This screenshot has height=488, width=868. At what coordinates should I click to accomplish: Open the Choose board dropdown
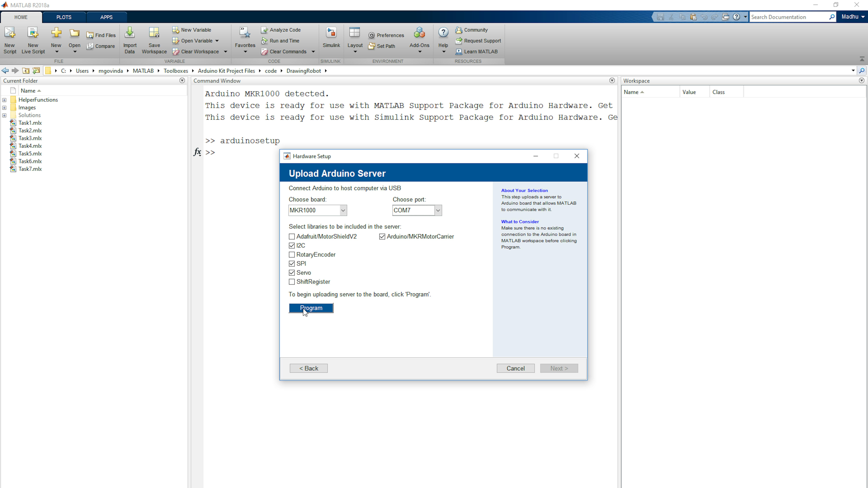[x=343, y=211]
